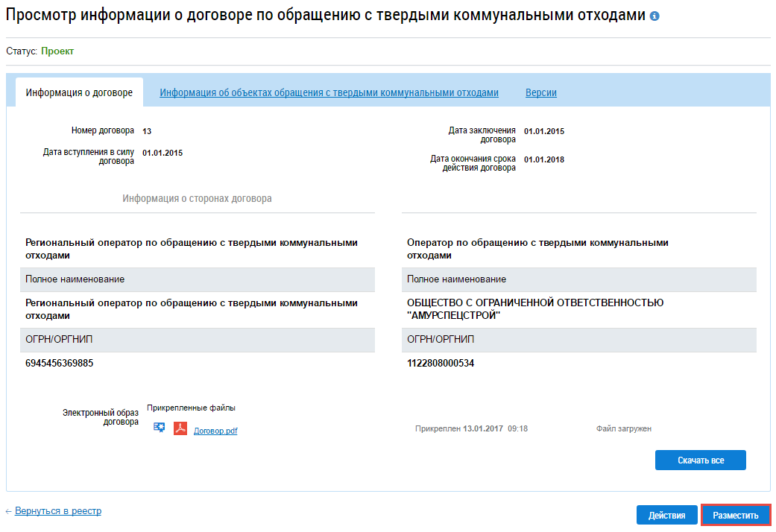Viewport: 776px width, 532px height.
Task: Click the contract end date 01.01.2018
Action: pos(543,159)
